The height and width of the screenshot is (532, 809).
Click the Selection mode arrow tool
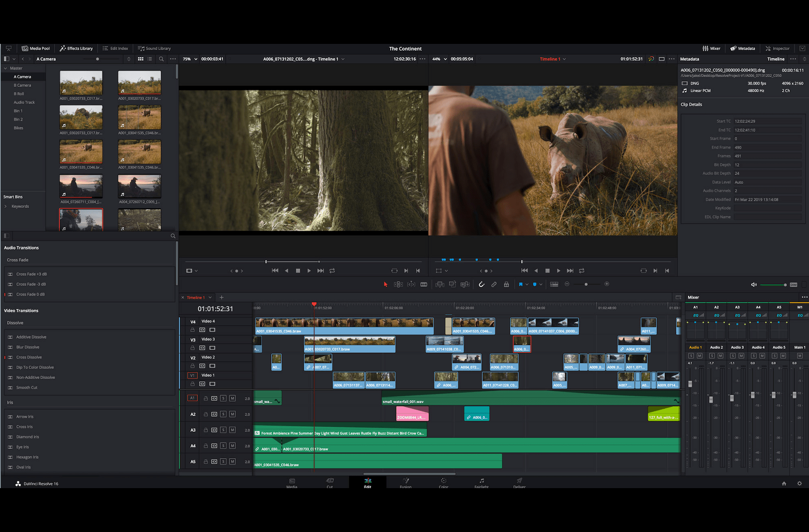tap(385, 284)
